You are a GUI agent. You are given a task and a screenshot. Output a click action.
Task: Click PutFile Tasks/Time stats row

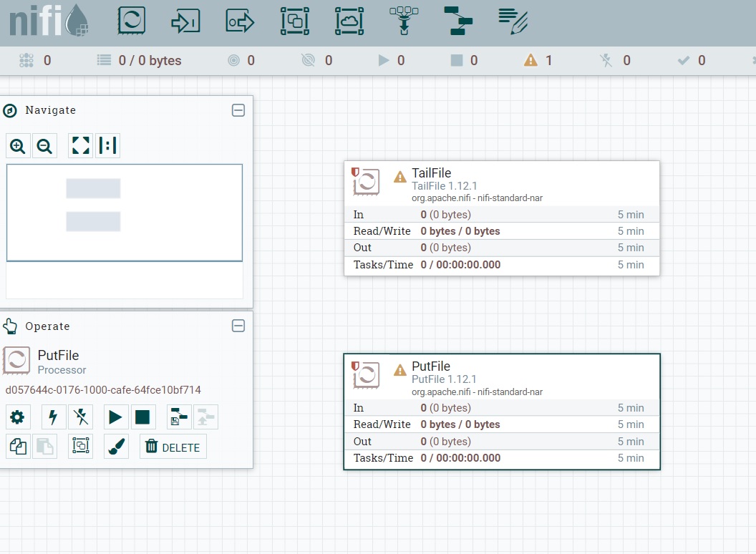pyautogui.click(x=501, y=458)
